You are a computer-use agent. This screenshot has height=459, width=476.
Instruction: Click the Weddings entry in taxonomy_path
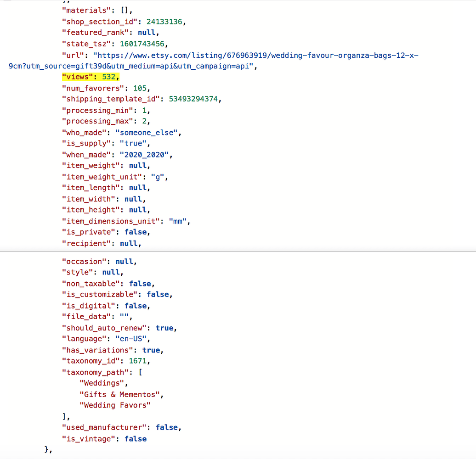[x=102, y=383]
